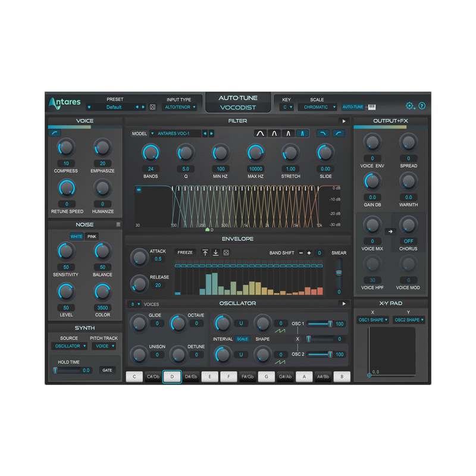
Task: Toggle the filter high-pass curve button
Action: [339, 133]
